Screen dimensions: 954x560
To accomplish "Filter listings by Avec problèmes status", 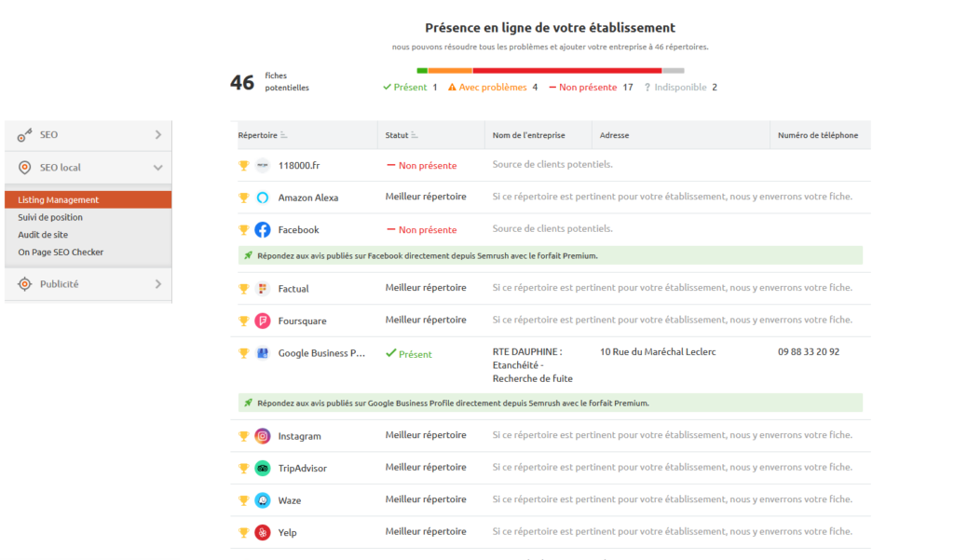I will click(492, 88).
